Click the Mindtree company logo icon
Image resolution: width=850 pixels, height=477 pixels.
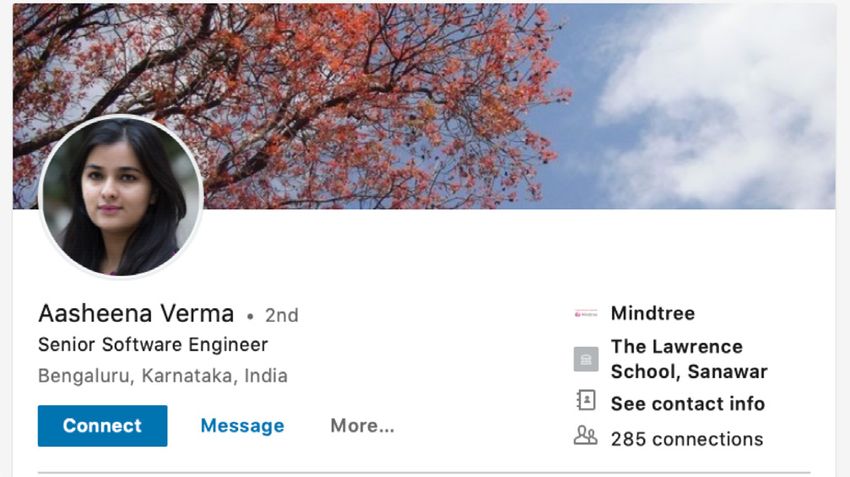(x=585, y=313)
